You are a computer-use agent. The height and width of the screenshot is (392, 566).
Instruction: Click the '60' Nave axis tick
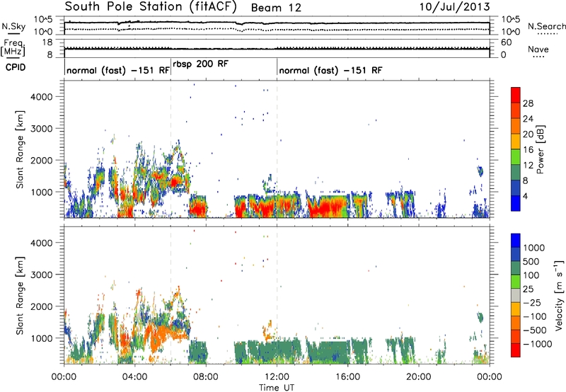pos(506,42)
